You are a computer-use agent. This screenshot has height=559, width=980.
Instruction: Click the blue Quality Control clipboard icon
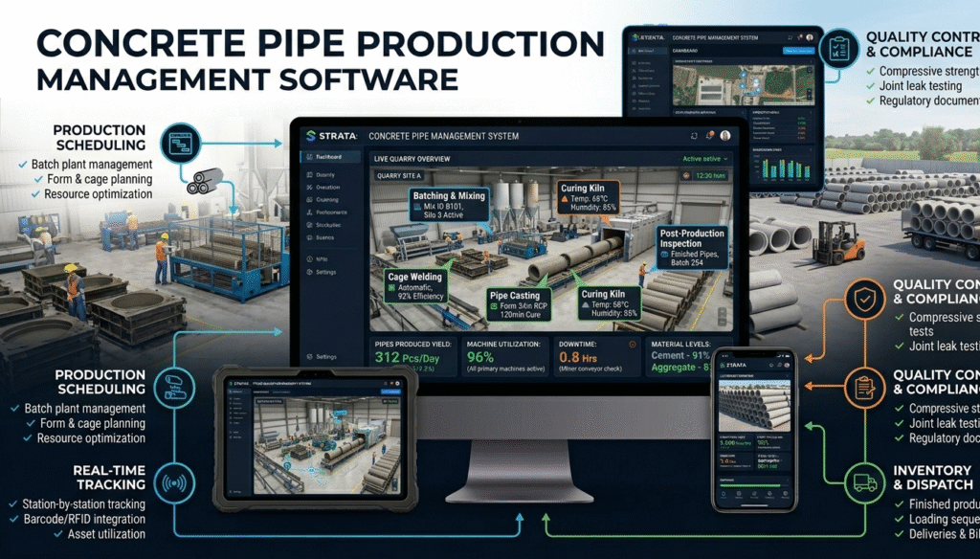click(838, 49)
